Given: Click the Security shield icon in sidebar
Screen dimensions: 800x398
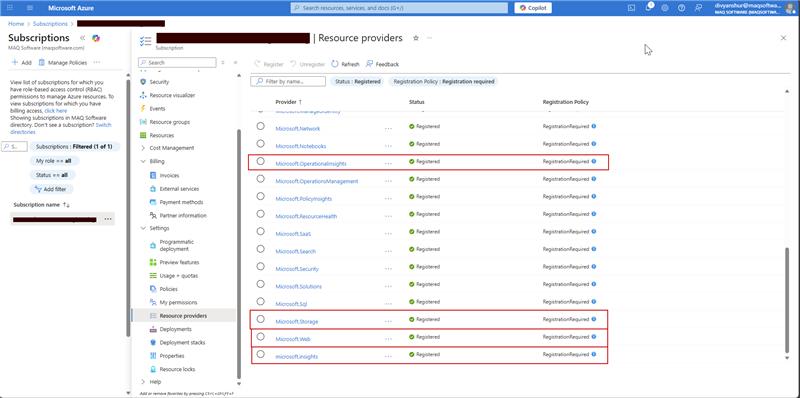Looking at the screenshot, I should [x=143, y=82].
